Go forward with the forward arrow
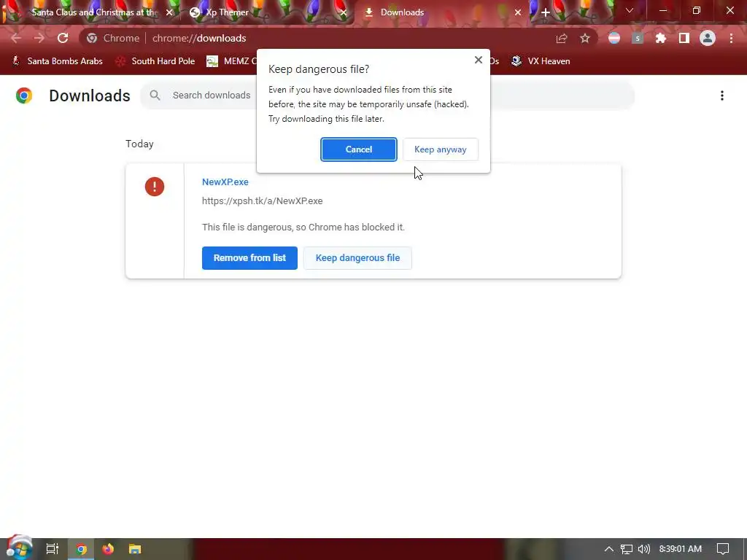The image size is (747, 560). (x=39, y=38)
